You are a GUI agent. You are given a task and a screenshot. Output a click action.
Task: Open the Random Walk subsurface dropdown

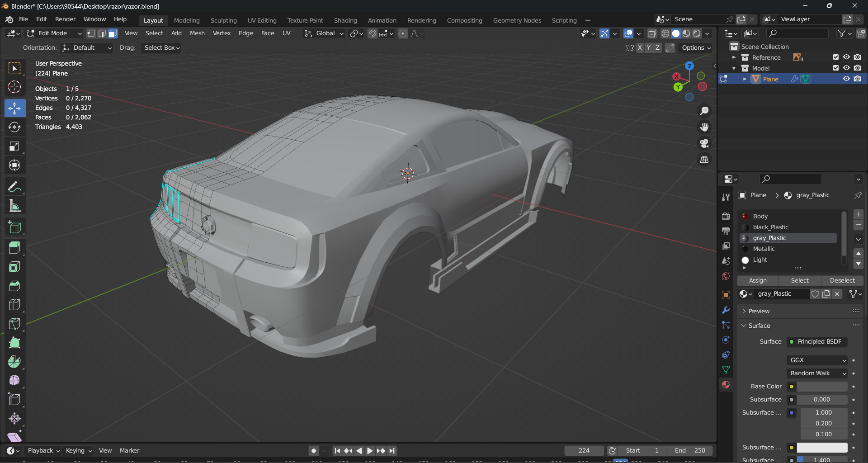point(817,373)
